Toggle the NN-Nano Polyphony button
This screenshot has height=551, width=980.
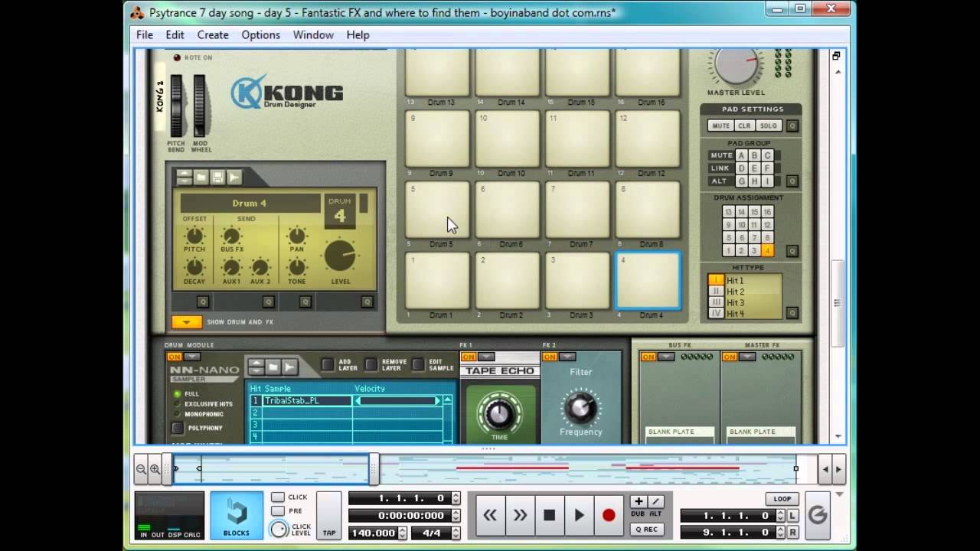[178, 428]
